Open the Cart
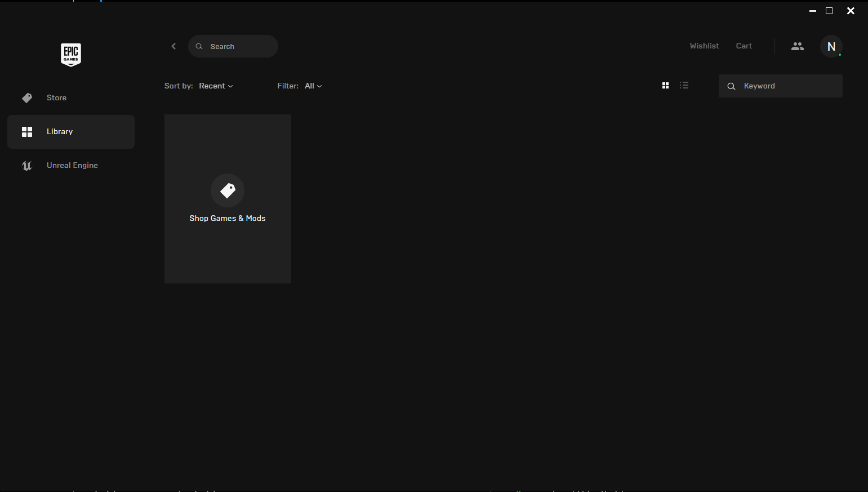The image size is (868, 492). coord(744,46)
